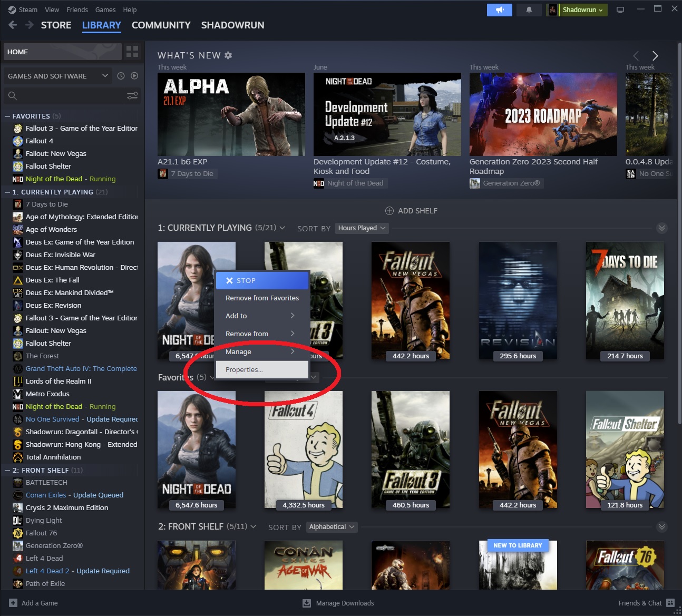Collapse the Currently Playing shelf double chevron
The width and height of the screenshot is (682, 616).
click(662, 228)
